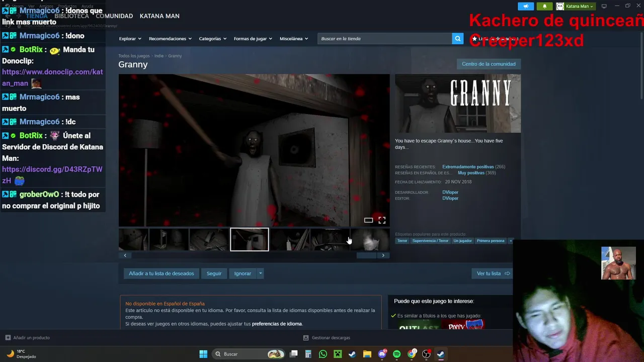
Task: Open Task View on the taskbar
Action: click(294, 354)
